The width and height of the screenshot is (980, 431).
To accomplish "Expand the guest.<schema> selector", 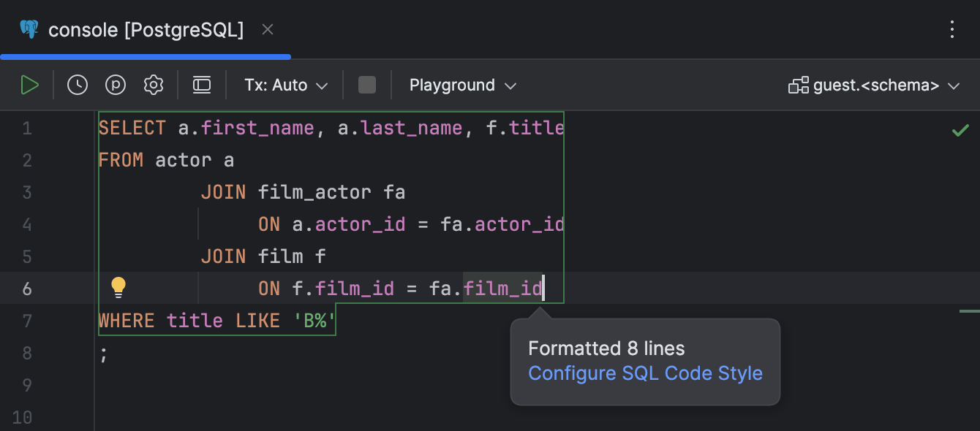I will pyautogui.click(x=874, y=85).
